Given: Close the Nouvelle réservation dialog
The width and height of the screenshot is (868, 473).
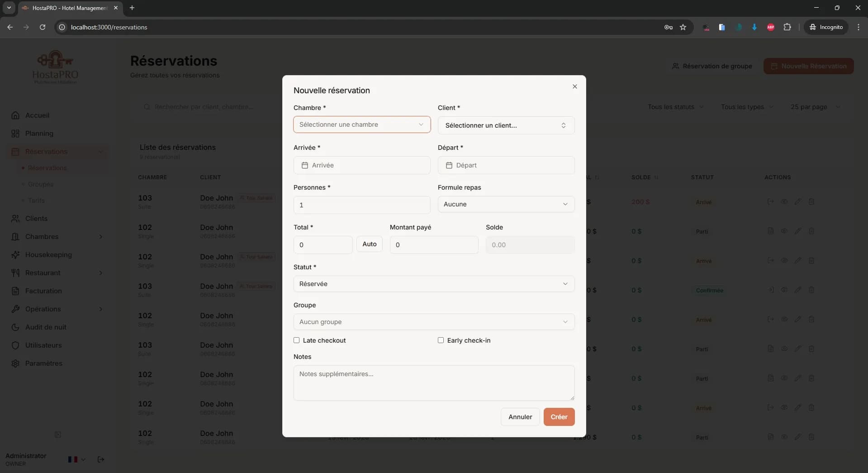Looking at the screenshot, I should (574, 86).
